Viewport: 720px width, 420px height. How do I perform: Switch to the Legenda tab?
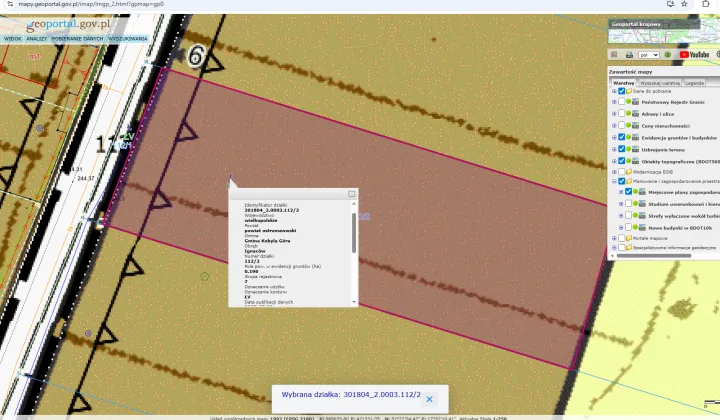point(694,83)
